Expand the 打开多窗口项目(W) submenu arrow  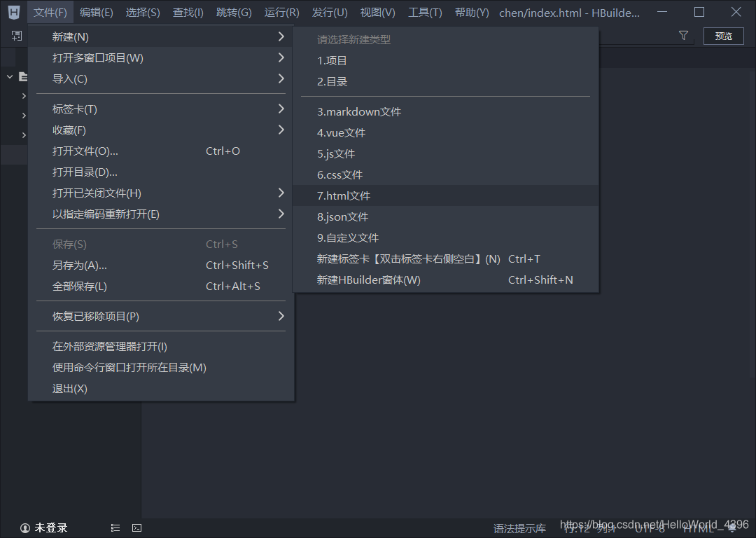[x=281, y=58]
